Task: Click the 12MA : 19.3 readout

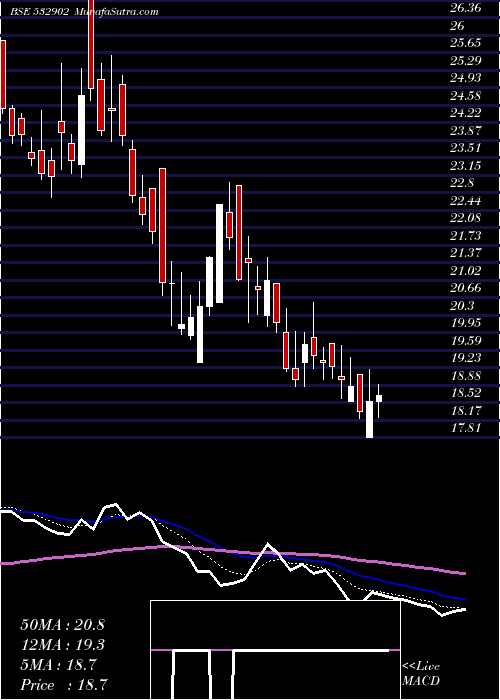Action: 62,645
